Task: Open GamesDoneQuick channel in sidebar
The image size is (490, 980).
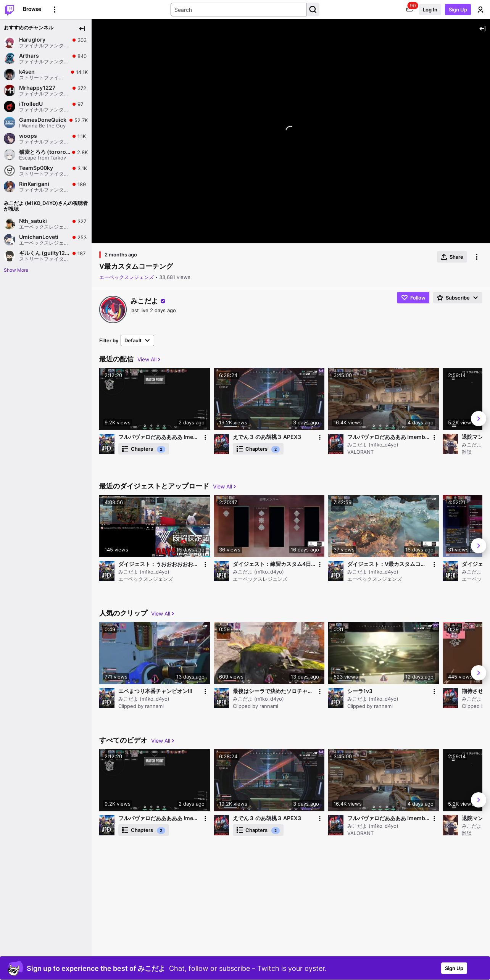Action: click(46, 122)
